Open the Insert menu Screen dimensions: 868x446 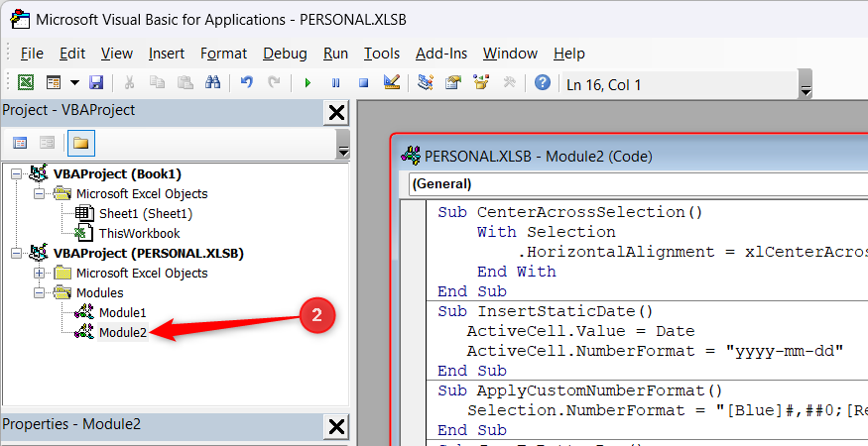(x=167, y=54)
